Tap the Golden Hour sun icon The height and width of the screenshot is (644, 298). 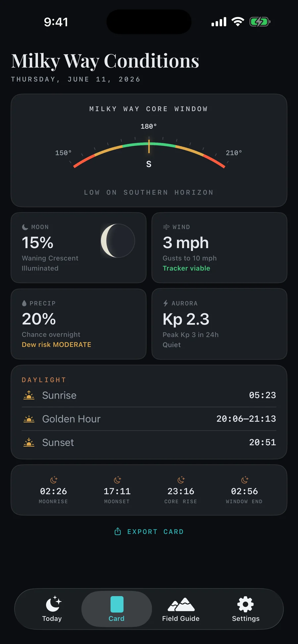click(x=29, y=419)
